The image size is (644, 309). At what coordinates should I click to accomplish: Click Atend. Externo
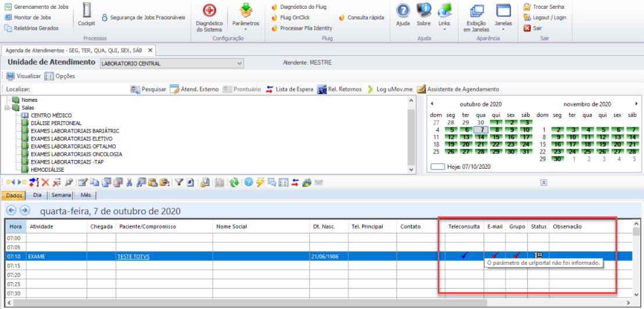[x=194, y=89]
